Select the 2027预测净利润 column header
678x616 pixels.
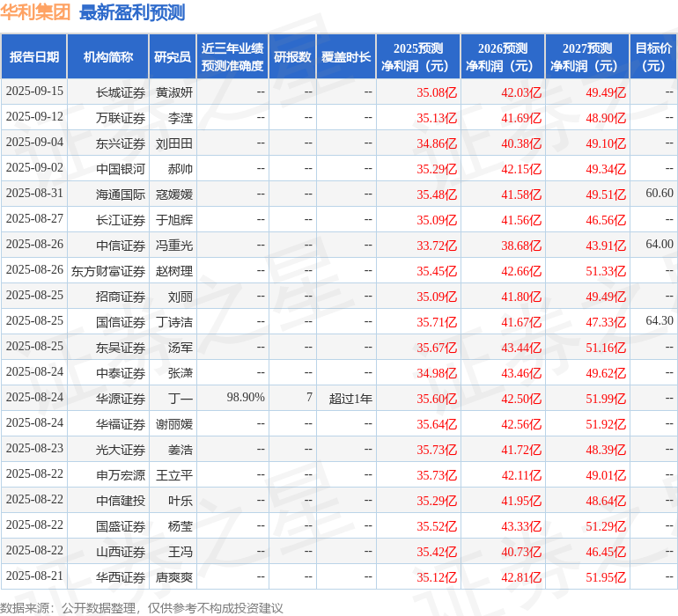point(586,57)
